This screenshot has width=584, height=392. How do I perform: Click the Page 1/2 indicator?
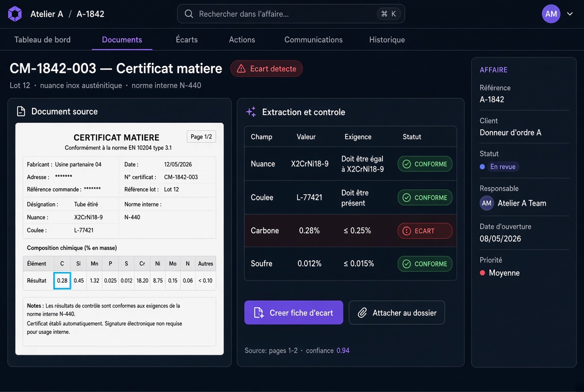click(x=201, y=137)
